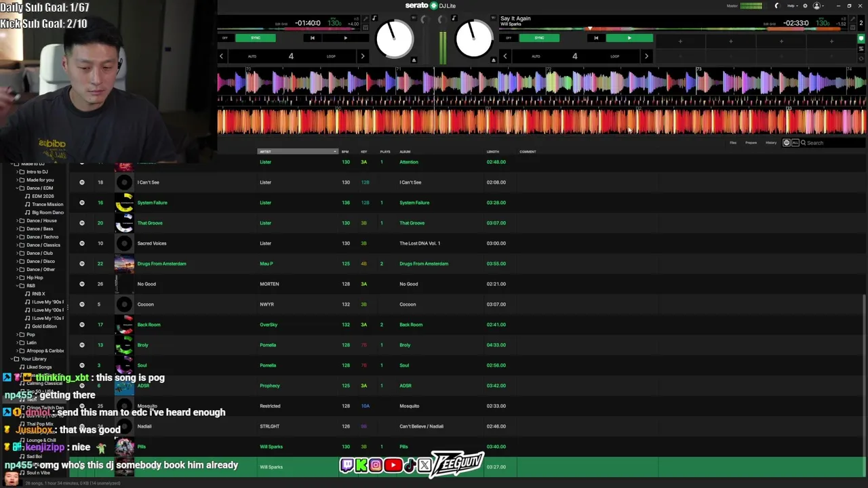This screenshot has width=868, height=488.
Task: Open the RNB X playlist
Action: pos(38,294)
